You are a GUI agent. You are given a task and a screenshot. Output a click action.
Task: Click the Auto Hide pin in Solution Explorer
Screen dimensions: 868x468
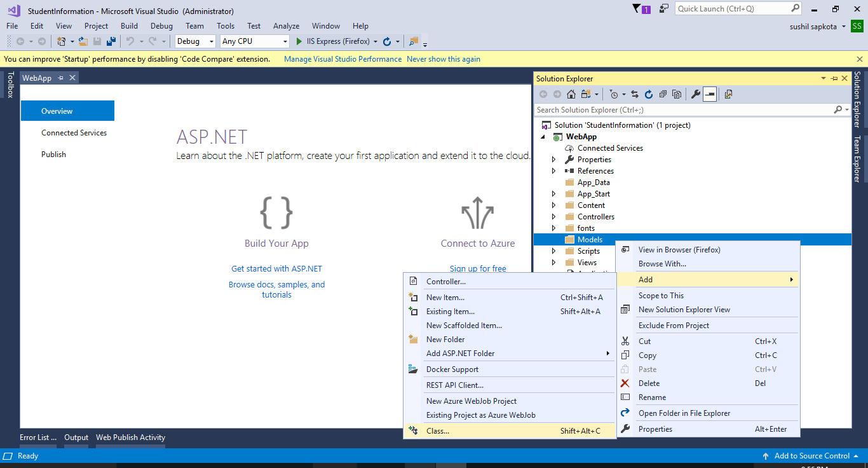[834, 78]
